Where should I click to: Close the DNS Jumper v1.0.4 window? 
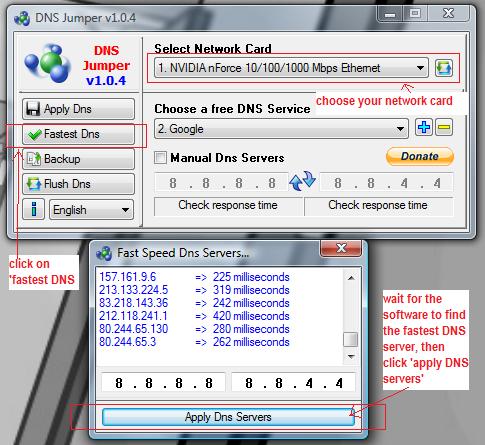(x=449, y=14)
